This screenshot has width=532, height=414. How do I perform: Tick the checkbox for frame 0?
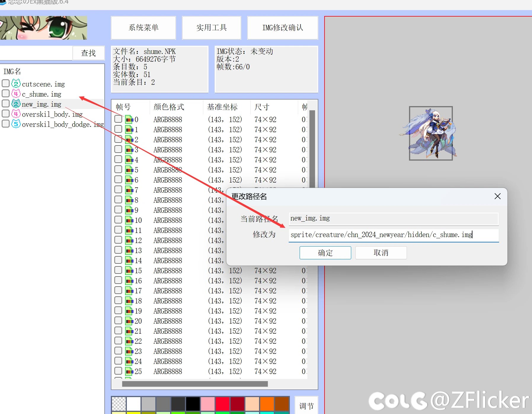click(118, 119)
